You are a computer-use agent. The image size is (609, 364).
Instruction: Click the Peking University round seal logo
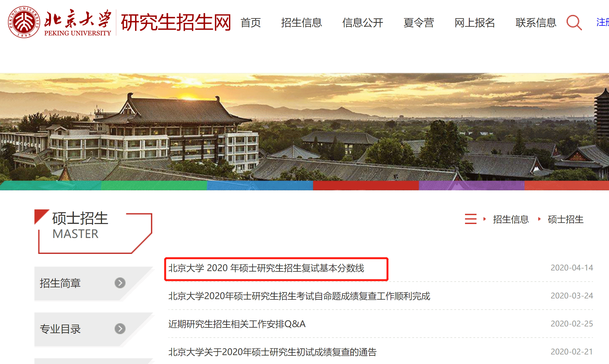coord(24,22)
